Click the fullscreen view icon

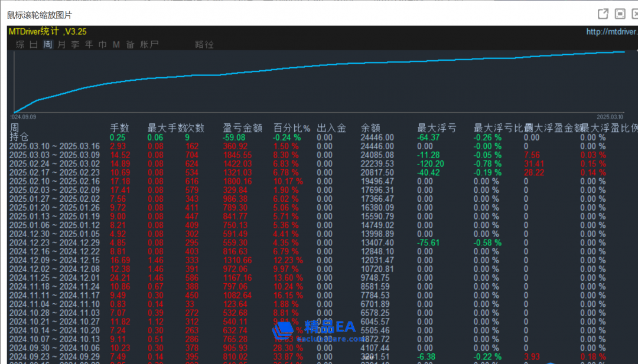point(620,14)
